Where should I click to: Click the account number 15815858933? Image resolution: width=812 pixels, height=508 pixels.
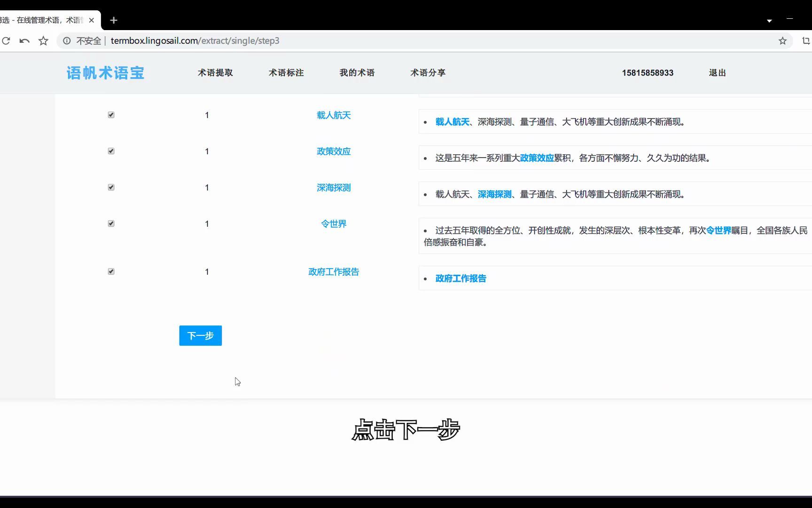tap(648, 73)
